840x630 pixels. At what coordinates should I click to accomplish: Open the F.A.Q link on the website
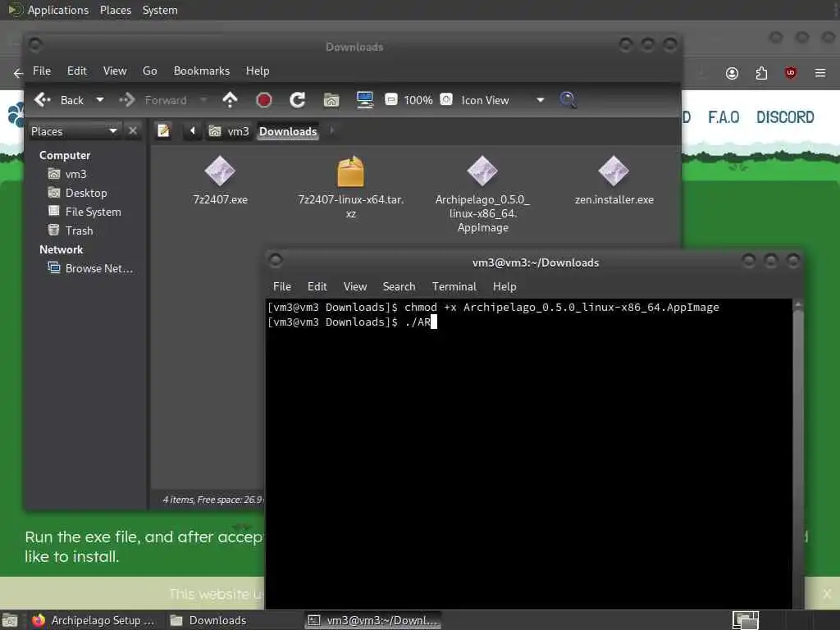point(724,117)
